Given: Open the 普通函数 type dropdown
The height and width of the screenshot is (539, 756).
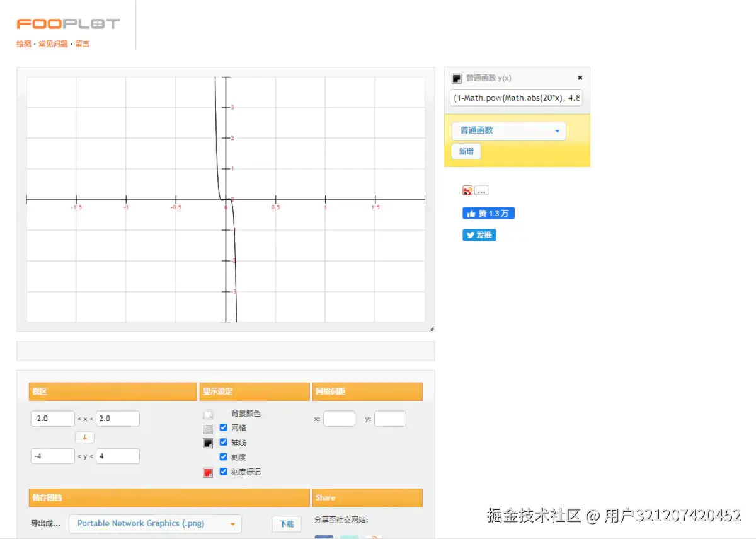Looking at the screenshot, I should (509, 130).
